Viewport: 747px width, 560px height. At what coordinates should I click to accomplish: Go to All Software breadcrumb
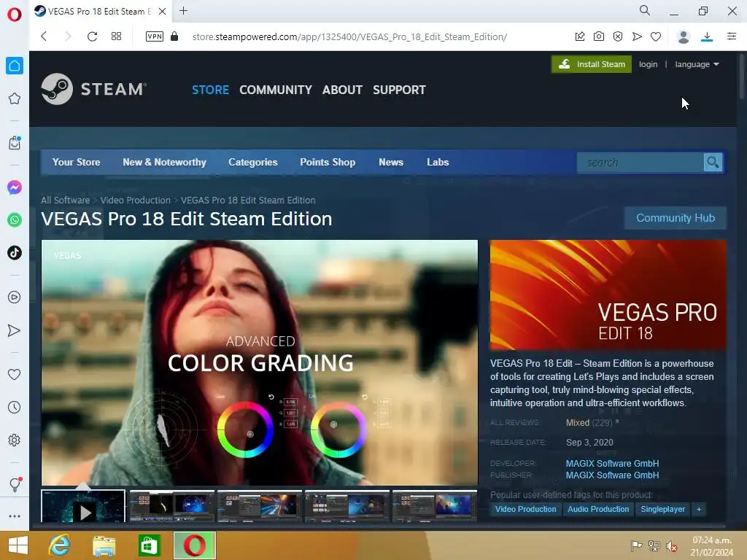pyautogui.click(x=65, y=200)
